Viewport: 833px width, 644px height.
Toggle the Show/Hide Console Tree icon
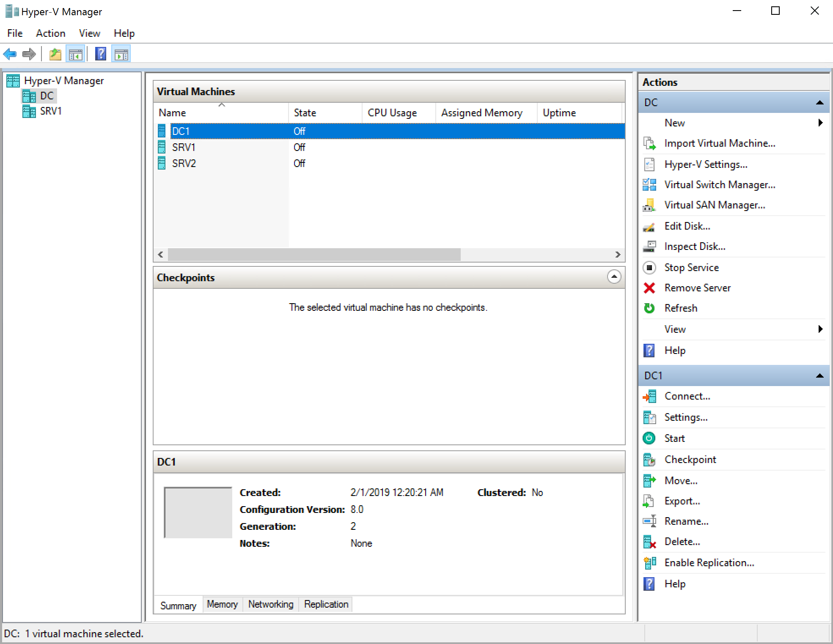point(76,54)
